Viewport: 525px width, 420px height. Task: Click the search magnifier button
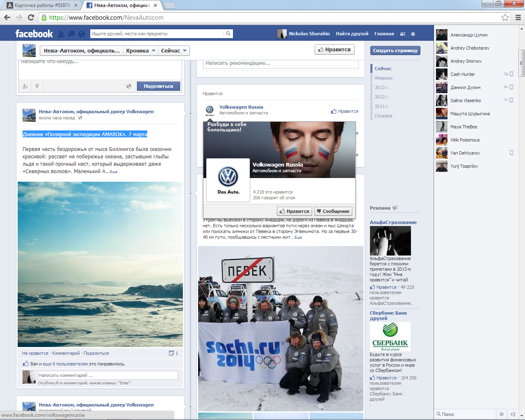[x=228, y=34]
